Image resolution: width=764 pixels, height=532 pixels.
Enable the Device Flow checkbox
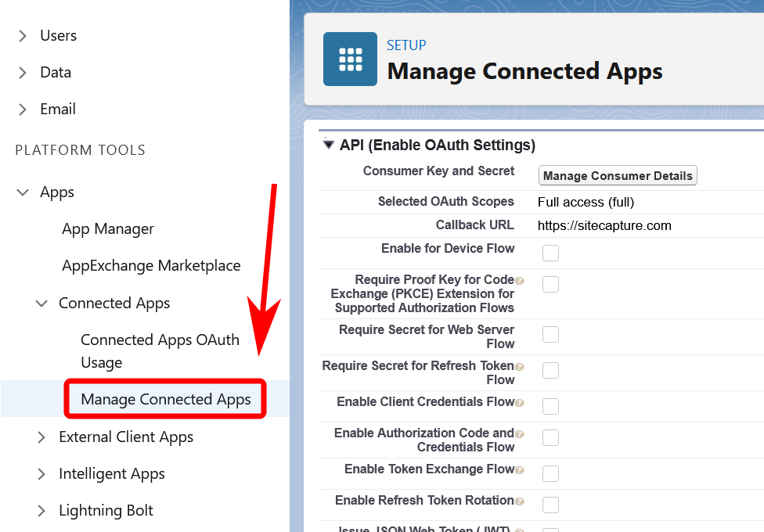(550, 253)
